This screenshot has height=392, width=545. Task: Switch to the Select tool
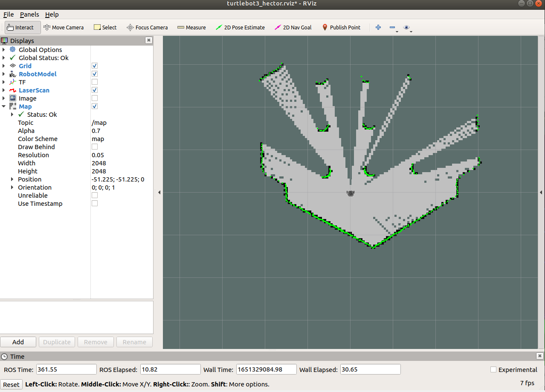pyautogui.click(x=105, y=27)
